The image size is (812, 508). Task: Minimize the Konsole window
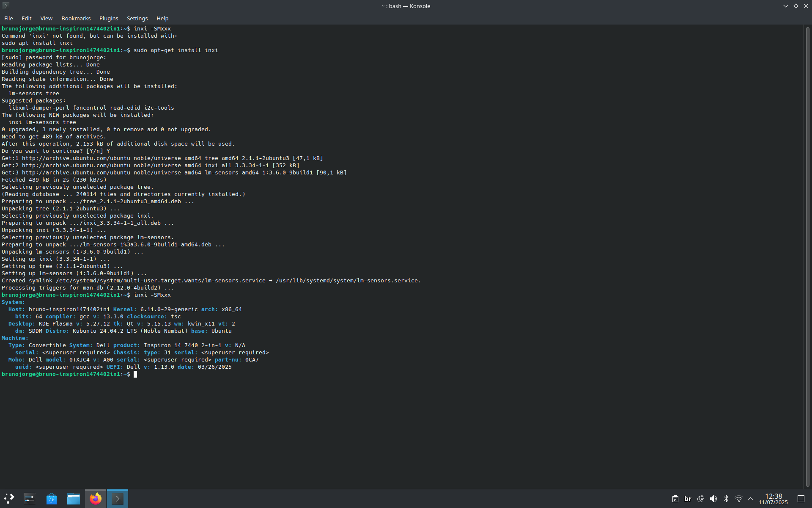785,6
